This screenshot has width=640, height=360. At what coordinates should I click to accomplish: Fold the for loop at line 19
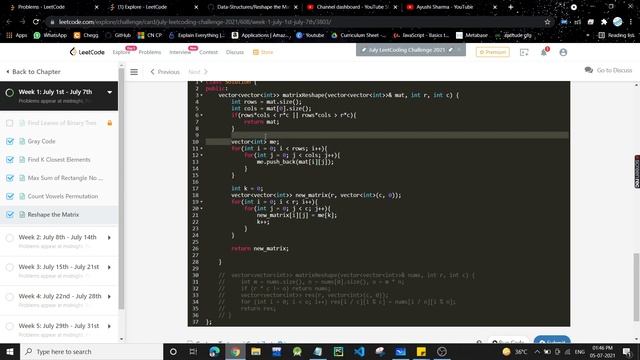[202, 202]
